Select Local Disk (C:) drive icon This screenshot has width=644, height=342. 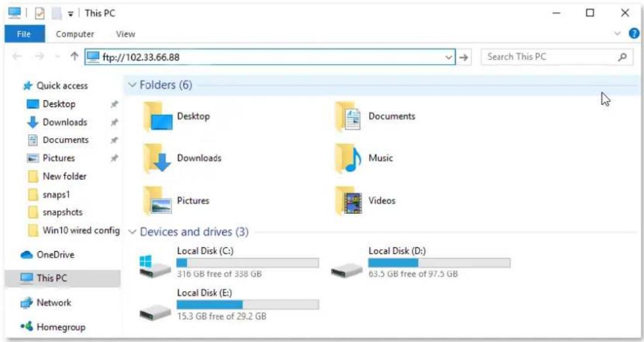pos(155,266)
